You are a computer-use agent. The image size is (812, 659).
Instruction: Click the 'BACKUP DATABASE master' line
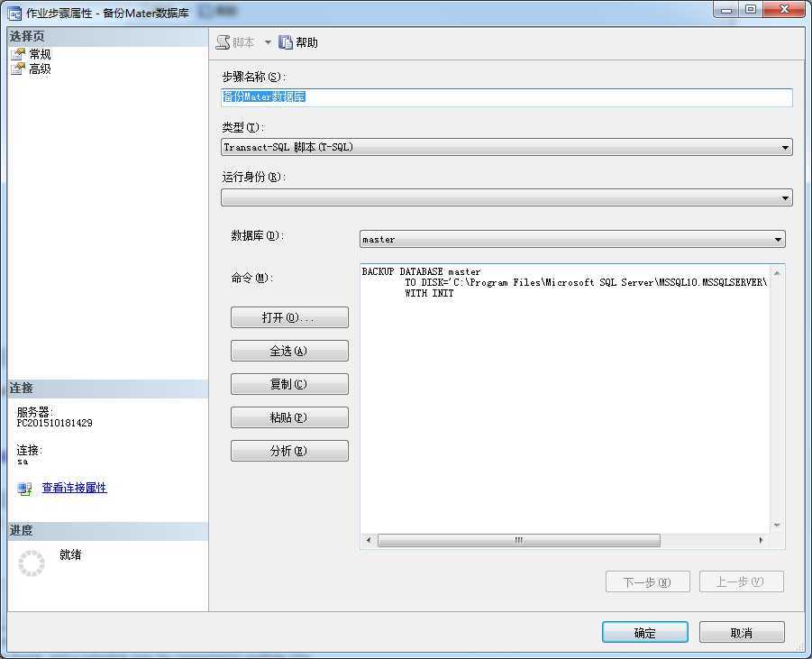[x=421, y=271]
